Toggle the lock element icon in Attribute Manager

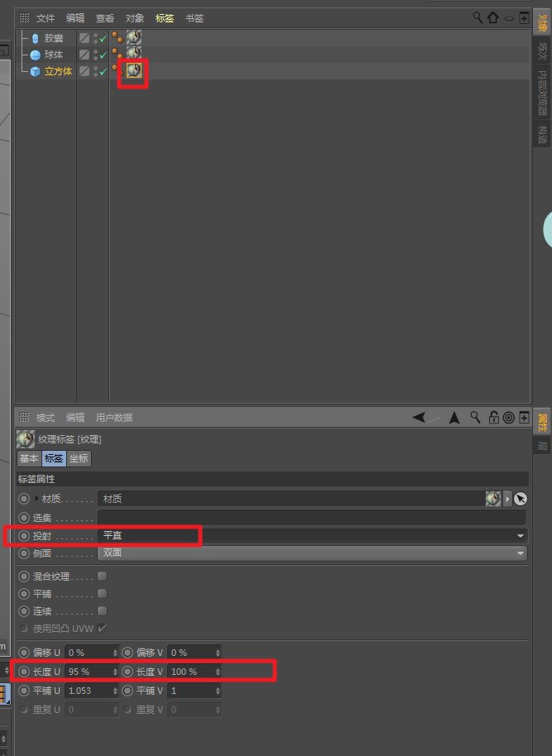click(x=493, y=417)
